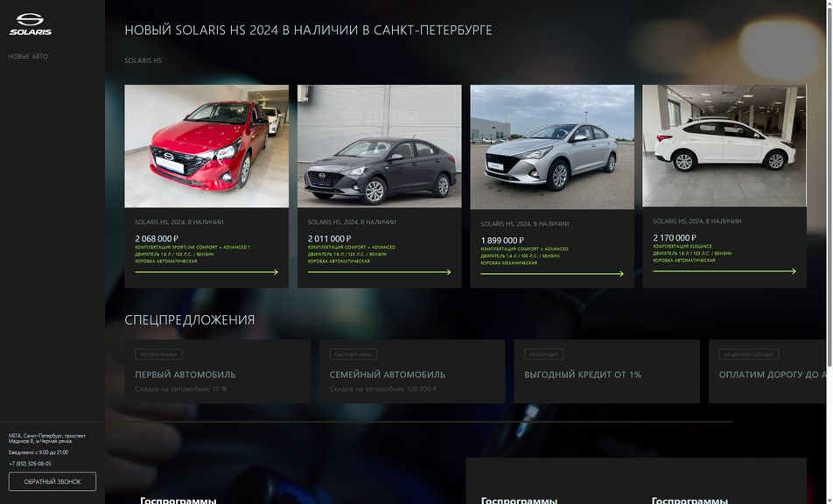
Task: Open the ВЫГОДНЫЙ КРЕДИТ ОТ 1% offer
Action: (x=606, y=371)
